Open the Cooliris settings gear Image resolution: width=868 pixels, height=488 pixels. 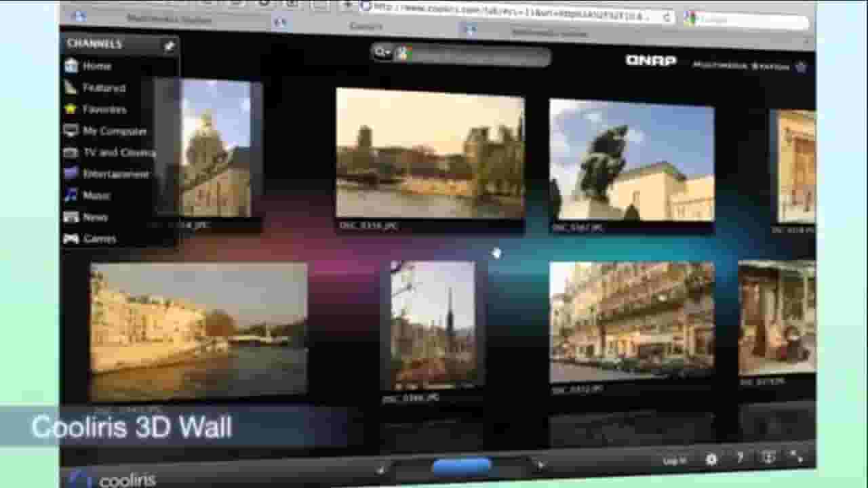pos(711,460)
